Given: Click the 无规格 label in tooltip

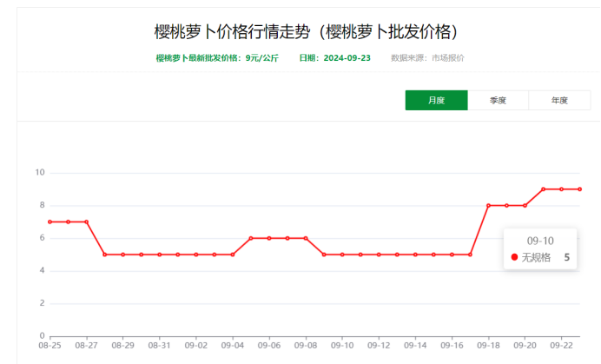Looking at the screenshot, I should coord(536,257).
